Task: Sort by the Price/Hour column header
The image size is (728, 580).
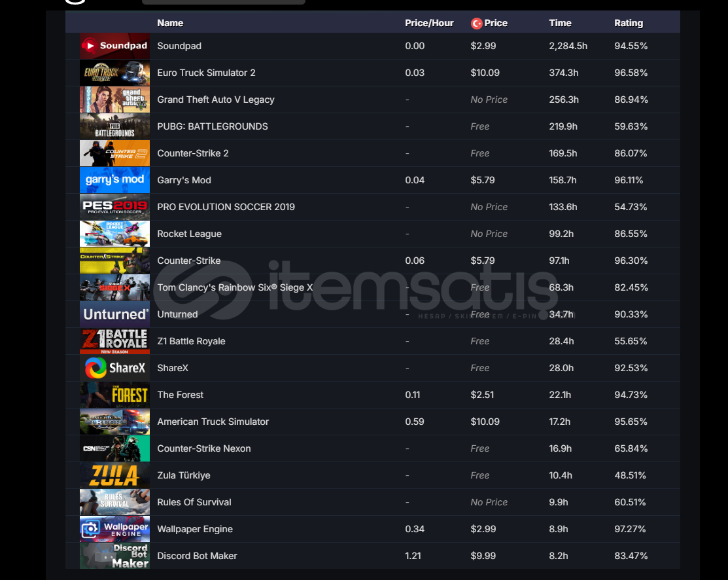Action: 429,23
